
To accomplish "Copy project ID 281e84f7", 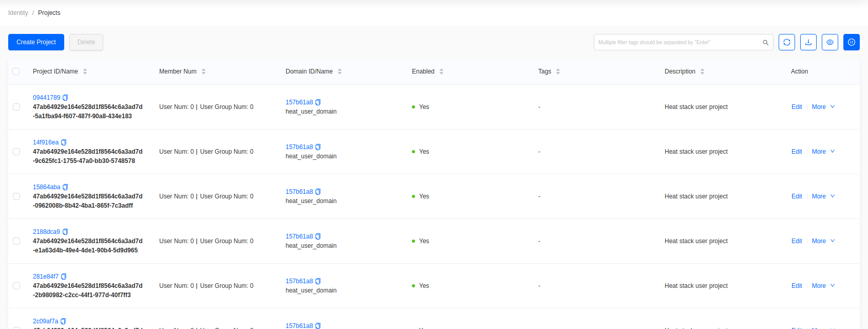I will click(x=64, y=277).
